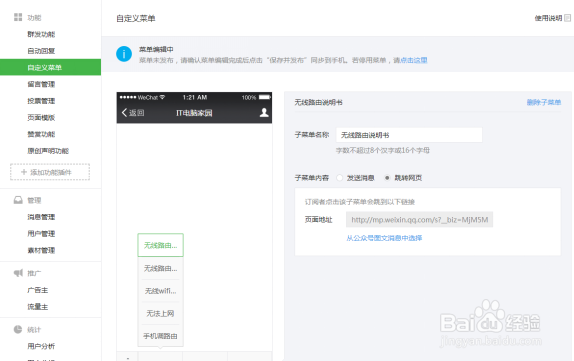Click the 推广 megaphone icon in sidebar

pos(18,273)
